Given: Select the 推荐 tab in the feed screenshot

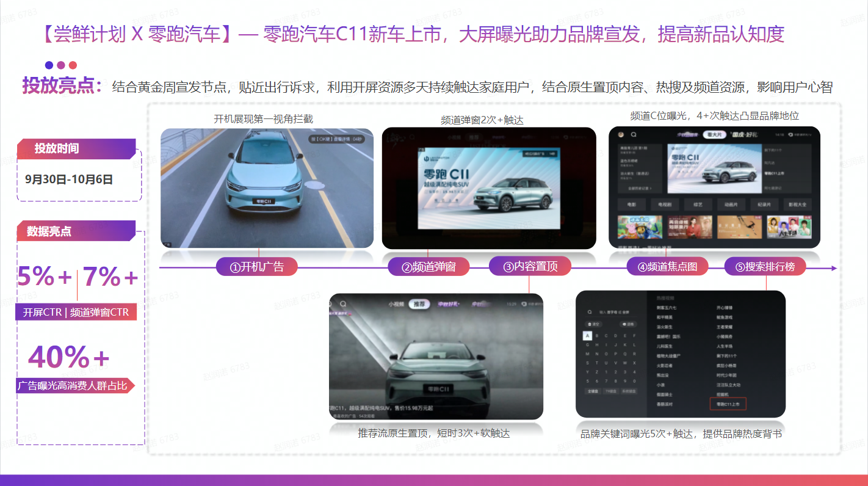Looking at the screenshot, I should tap(420, 303).
